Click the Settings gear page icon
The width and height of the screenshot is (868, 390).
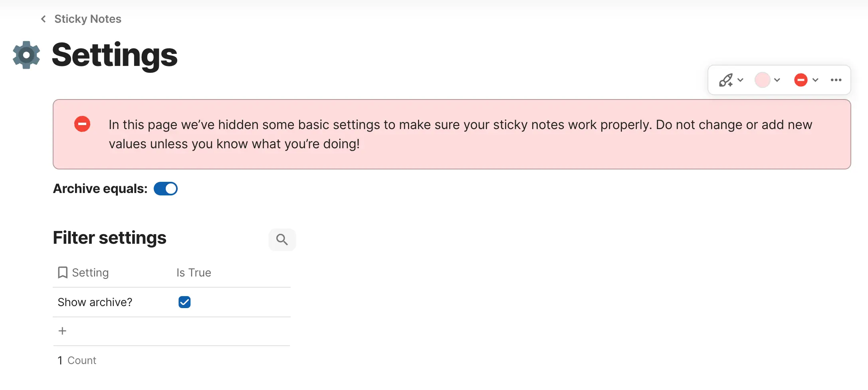[26, 55]
